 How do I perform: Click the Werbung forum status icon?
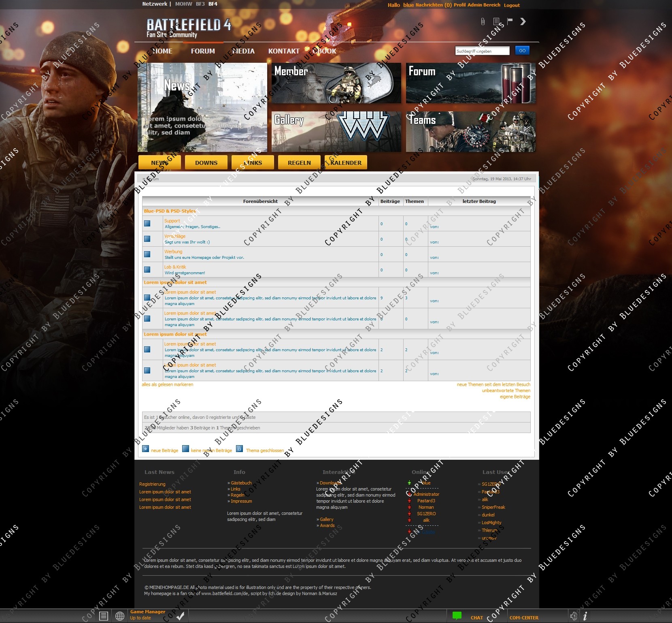click(147, 254)
